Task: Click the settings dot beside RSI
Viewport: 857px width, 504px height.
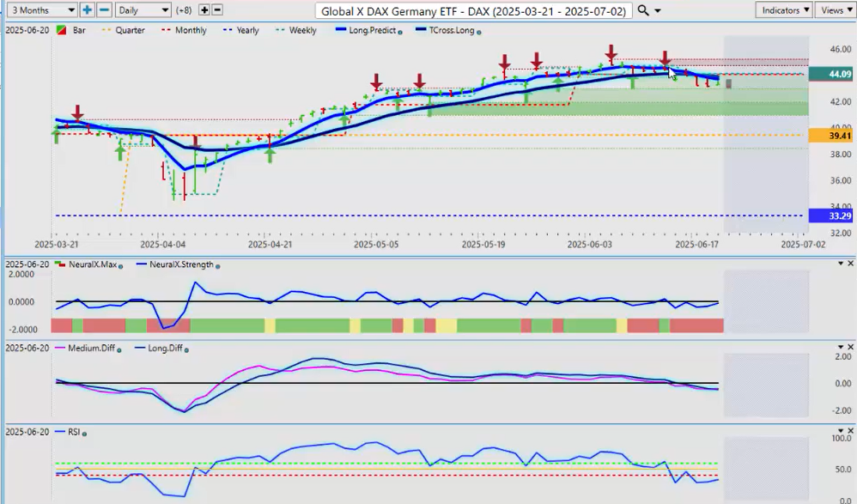Action: [x=84, y=434]
